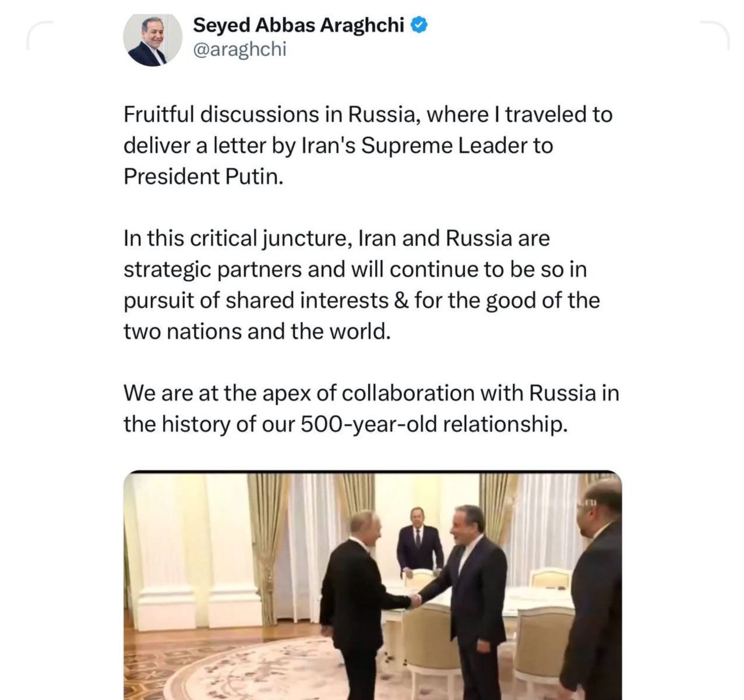Click 'two nations and the world.' line
The height and width of the screenshot is (700, 744).
point(256,331)
